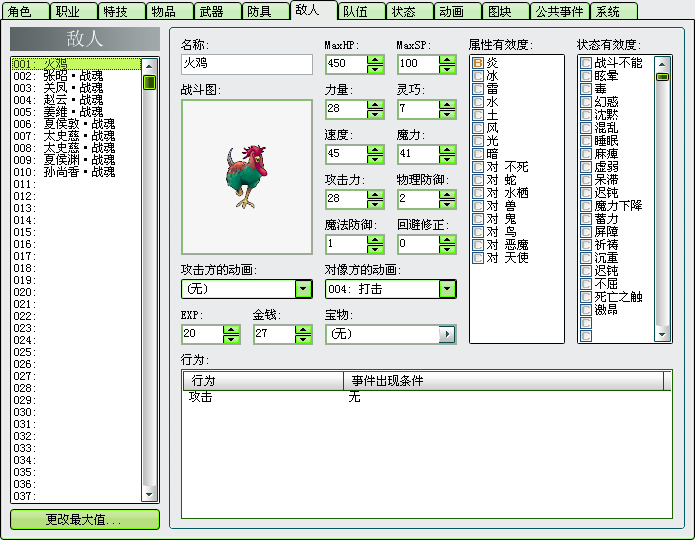This screenshot has height=540, width=695.
Task: Click the MaxHP value field 450
Action: [346, 64]
